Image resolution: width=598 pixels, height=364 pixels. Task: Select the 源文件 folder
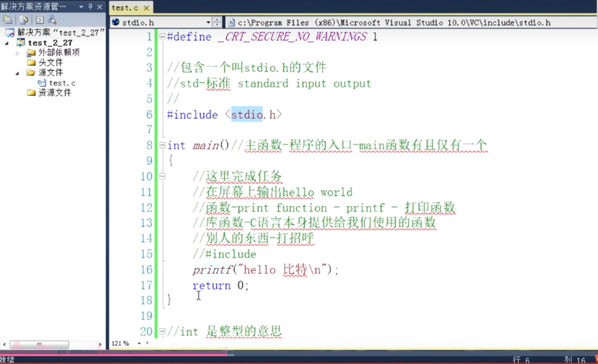pos(50,72)
